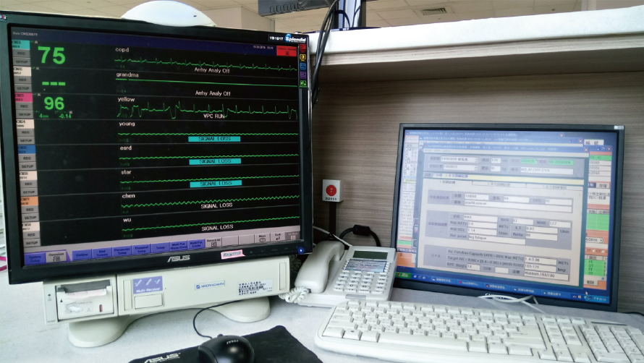Open SETUP for the grandma patient
The height and width of the screenshot is (363, 644).
(x=23, y=87)
